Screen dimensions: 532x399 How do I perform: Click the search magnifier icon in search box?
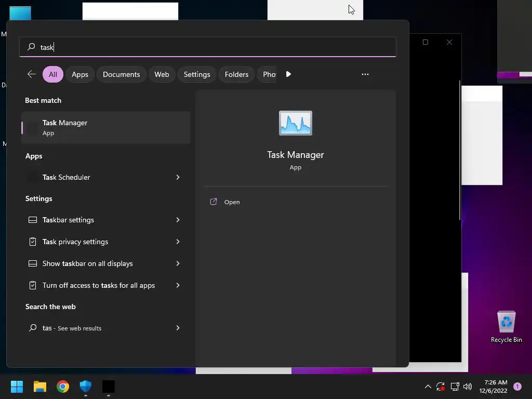tap(31, 47)
